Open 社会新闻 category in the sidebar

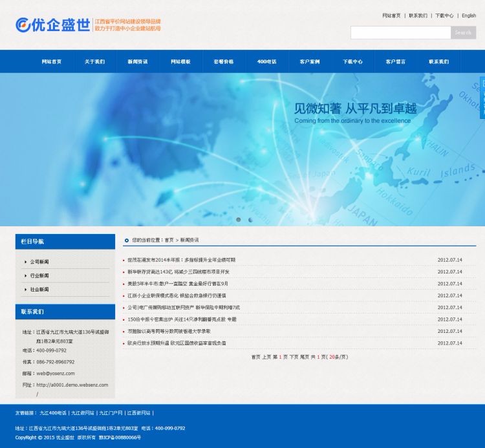click(x=39, y=290)
